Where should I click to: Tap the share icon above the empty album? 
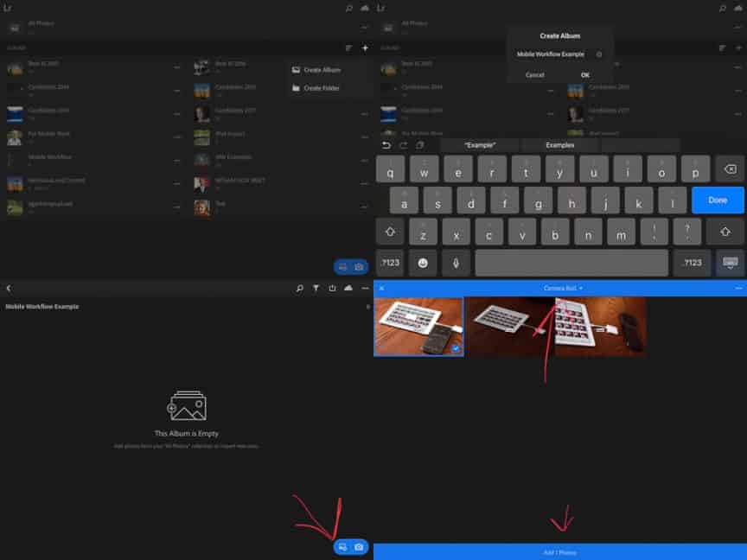pos(333,288)
